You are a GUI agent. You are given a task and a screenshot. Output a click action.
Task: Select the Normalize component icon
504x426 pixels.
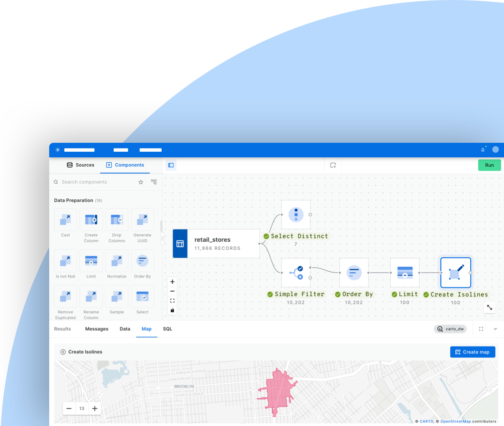pyautogui.click(x=117, y=261)
